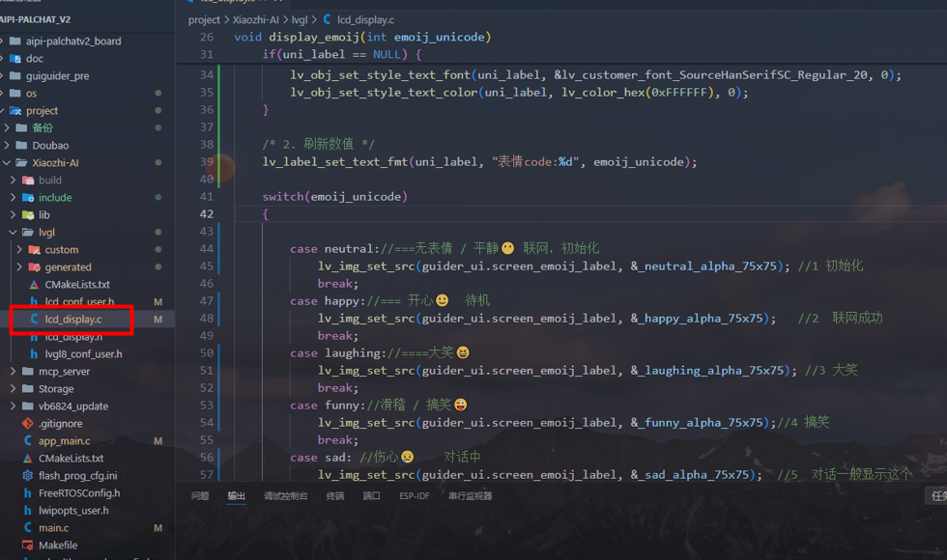Switch to the 串行监视器 tab

pos(470,496)
